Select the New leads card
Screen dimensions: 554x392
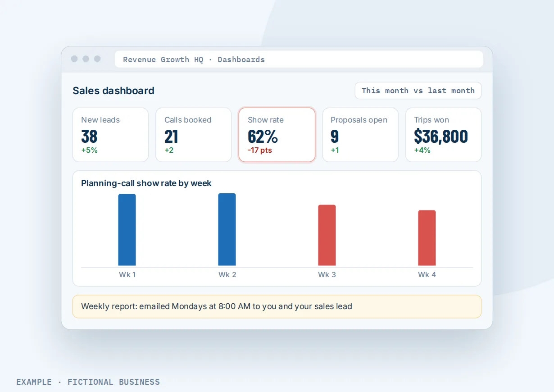(x=110, y=135)
